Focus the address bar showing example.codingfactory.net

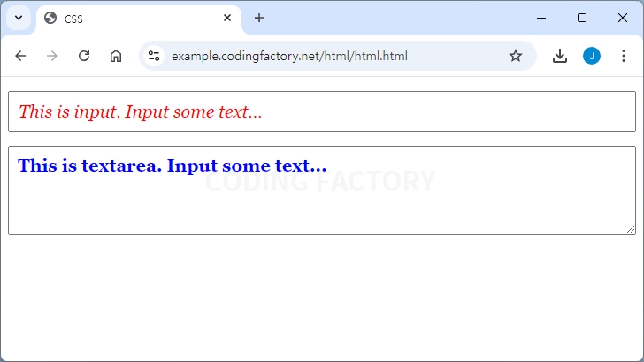coord(327,56)
